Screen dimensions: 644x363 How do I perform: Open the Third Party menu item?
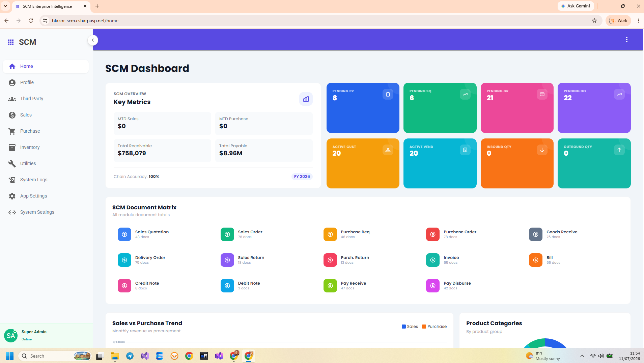[46, 99]
